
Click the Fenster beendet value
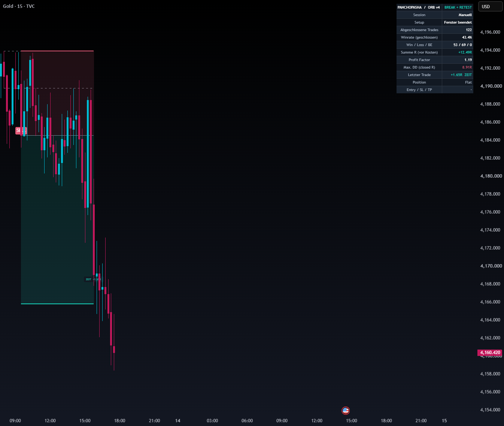click(x=458, y=22)
